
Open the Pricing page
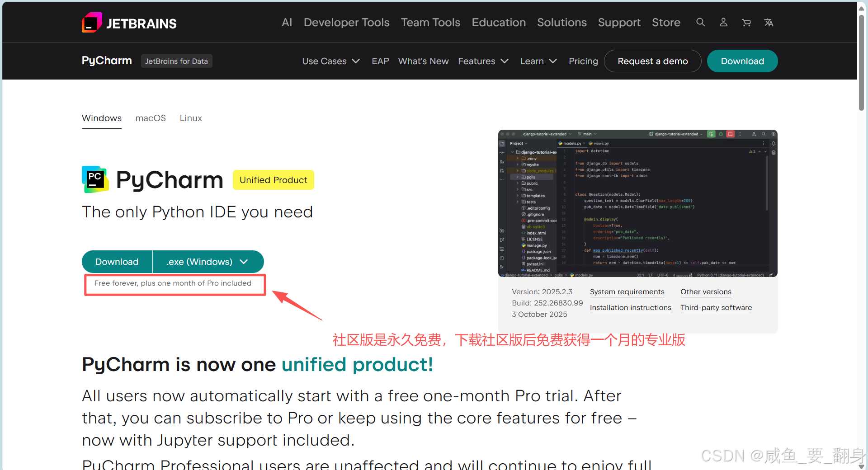(x=583, y=61)
